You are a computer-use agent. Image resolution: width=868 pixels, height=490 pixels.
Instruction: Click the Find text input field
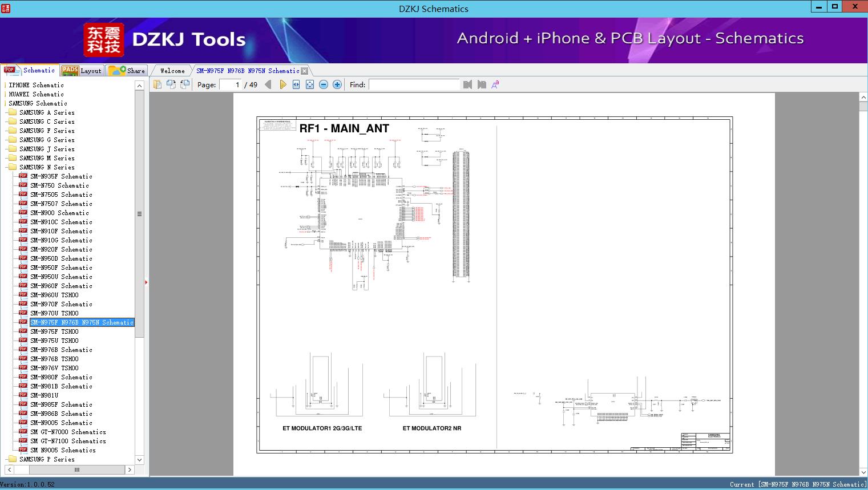coord(414,84)
